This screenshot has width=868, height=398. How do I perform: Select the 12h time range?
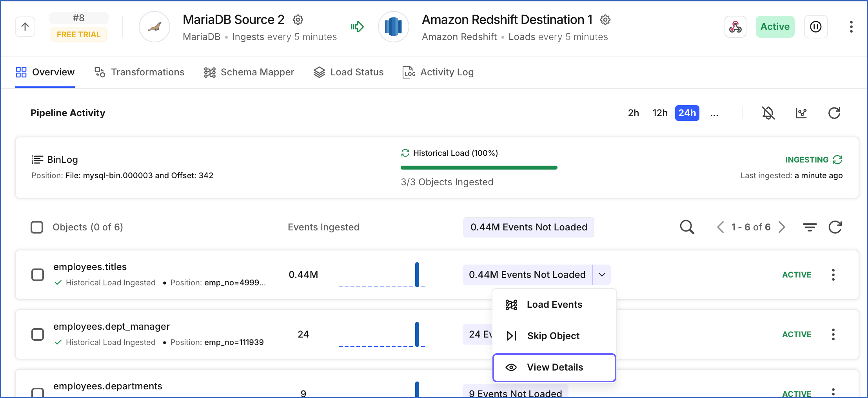pos(660,113)
